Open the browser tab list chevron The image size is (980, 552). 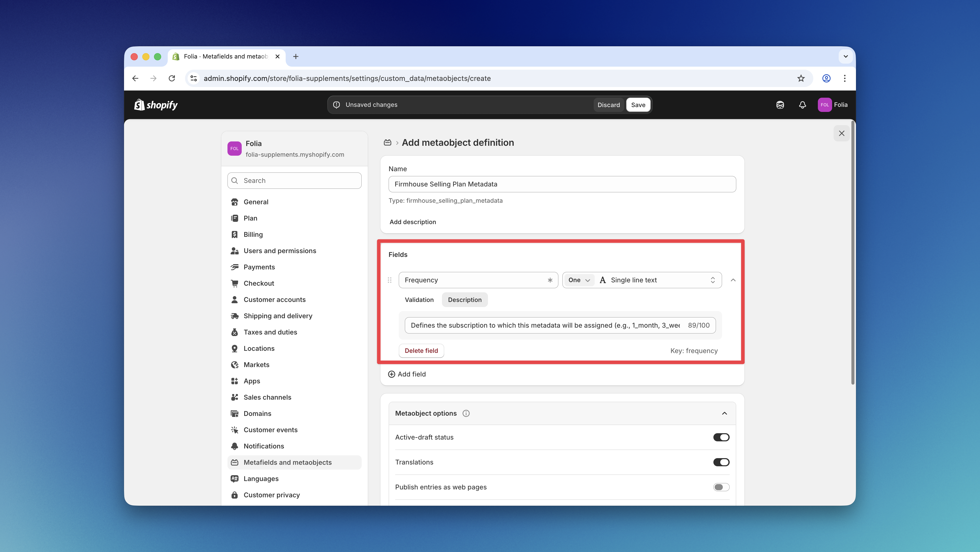[x=846, y=56]
